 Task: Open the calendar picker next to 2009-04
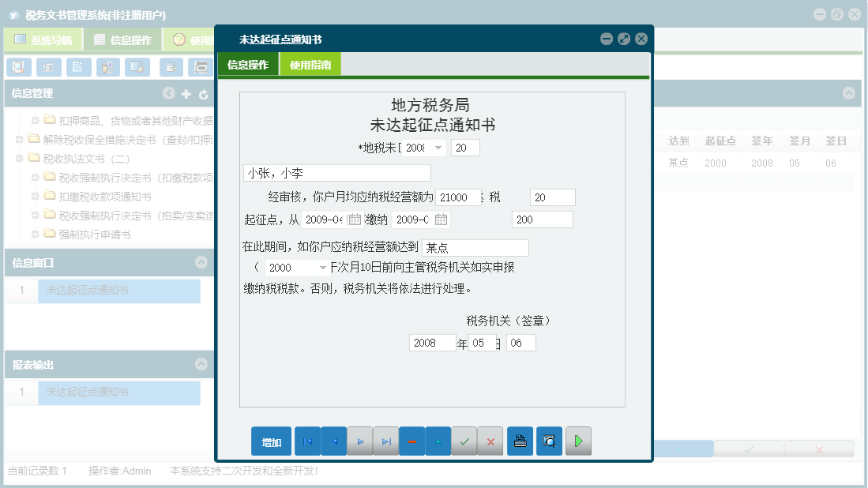pyautogui.click(x=357, y=219)
